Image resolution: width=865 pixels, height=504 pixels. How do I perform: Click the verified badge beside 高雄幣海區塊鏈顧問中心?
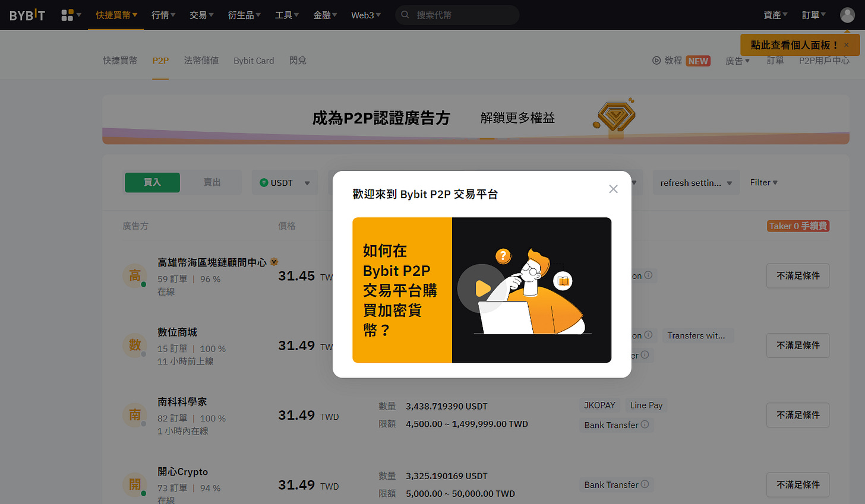pyautogui.click(x=274, y=262)
